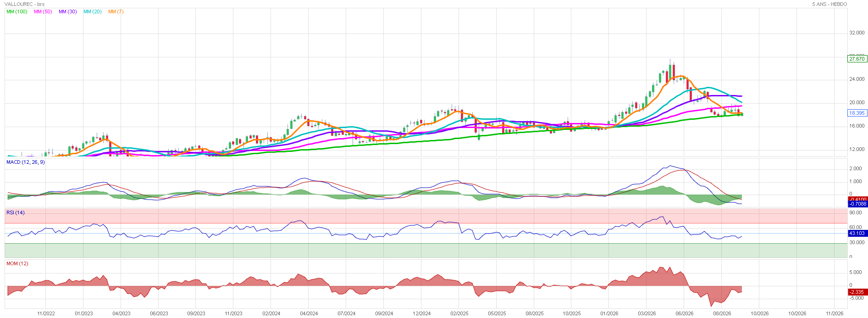The height and width of the screenshot is (318, 868).
Task: Select the orange "MM (7)" legend label
Action: pyautogui.click(x=116, y=11)
